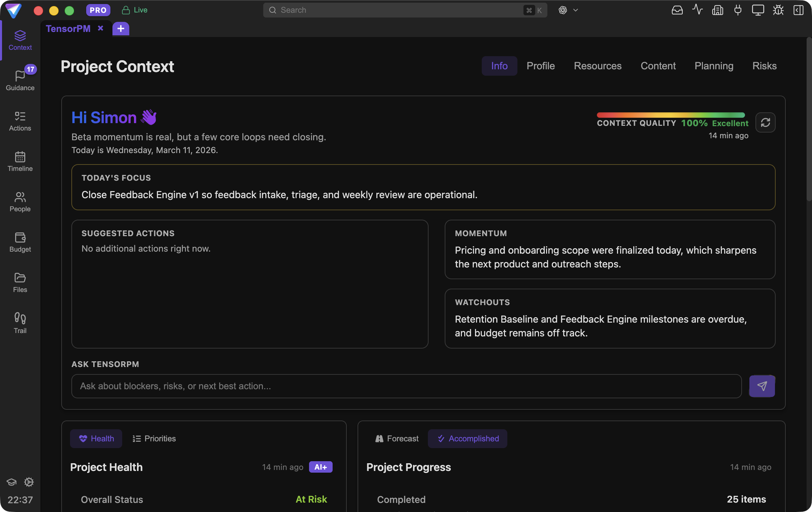Screen dimensions: 812x512
Task: Switch to the Planning tab
Action: pos(714,66)
